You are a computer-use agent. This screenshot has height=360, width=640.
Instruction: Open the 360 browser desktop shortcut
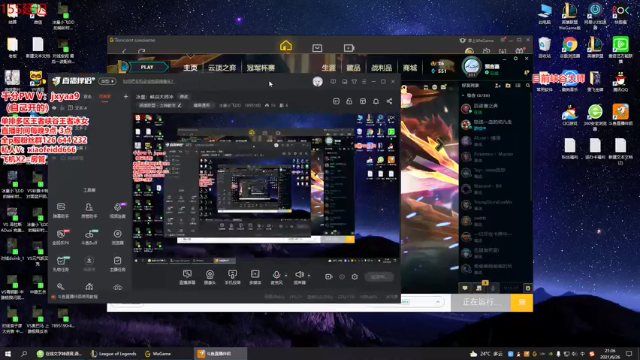[595, 116]
